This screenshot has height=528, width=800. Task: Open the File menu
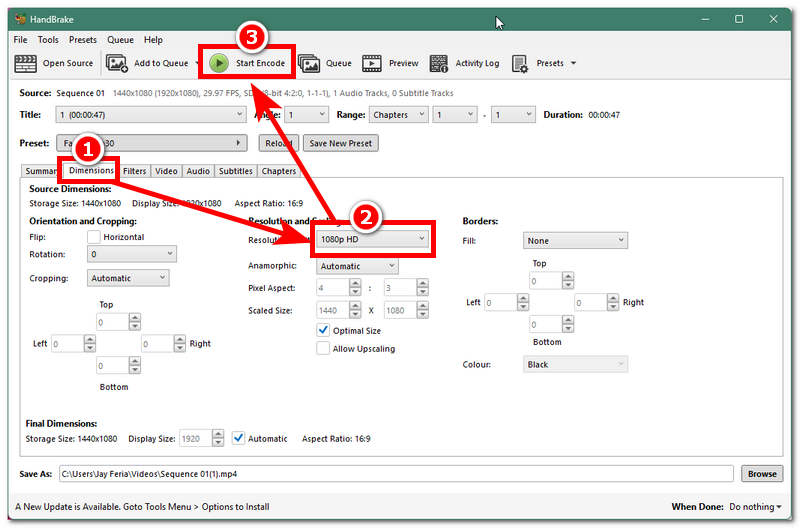(20, 40)
